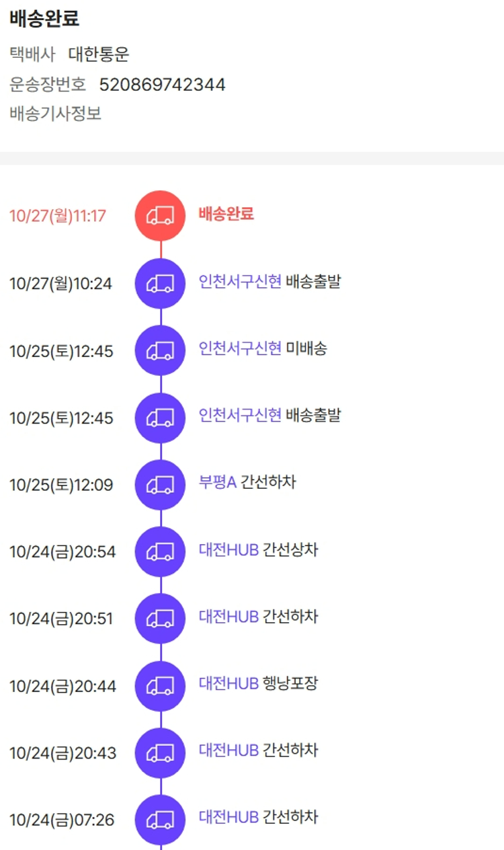Open 대전HUB link in 간선상차 row

[228, 550]
